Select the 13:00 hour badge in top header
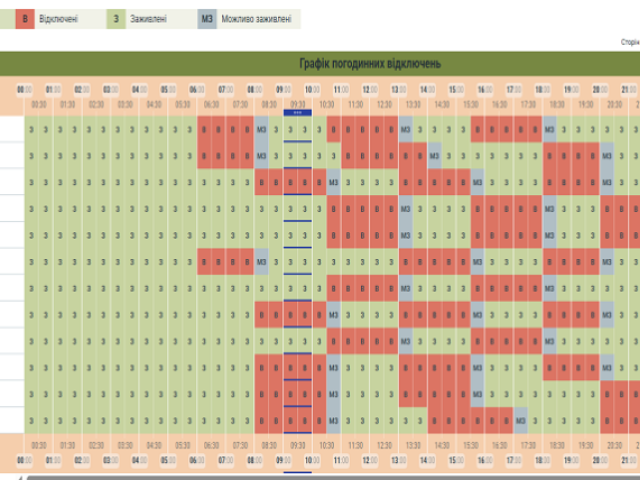Image resolution: width=640 pixels, height=480 pixels. pos(398,88)
